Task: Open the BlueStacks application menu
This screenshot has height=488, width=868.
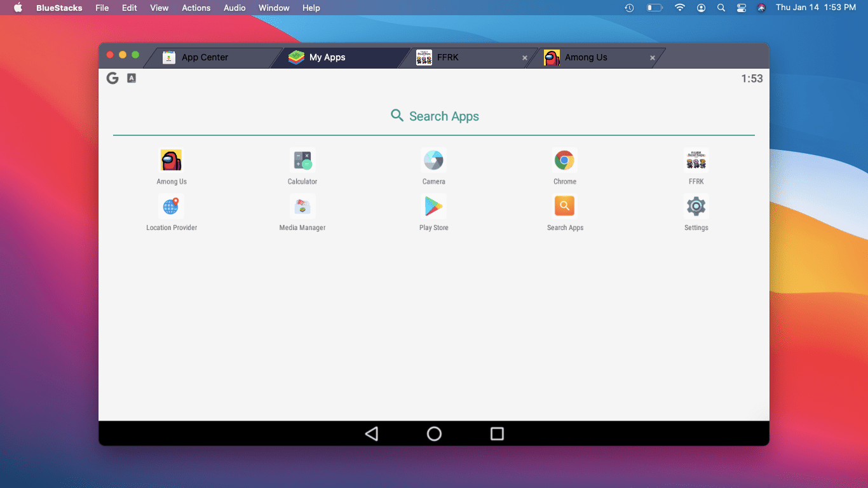Action: coord(59,8)
